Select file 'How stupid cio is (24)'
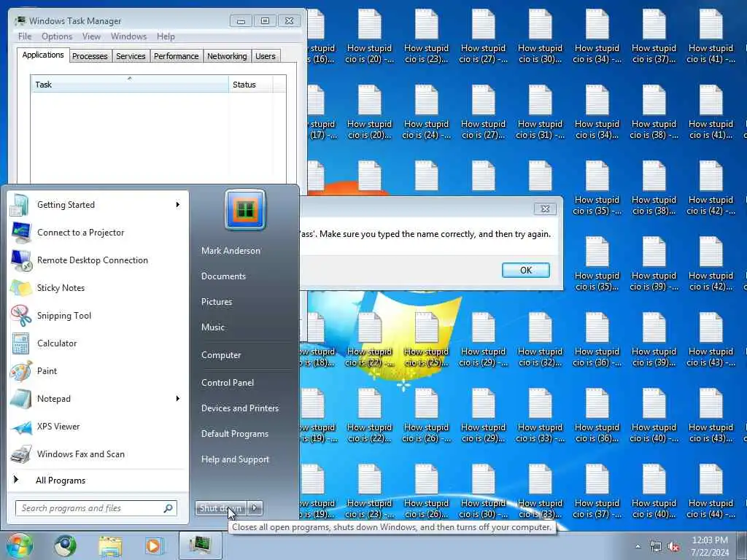Screen dimensions: 747x560 426,112
